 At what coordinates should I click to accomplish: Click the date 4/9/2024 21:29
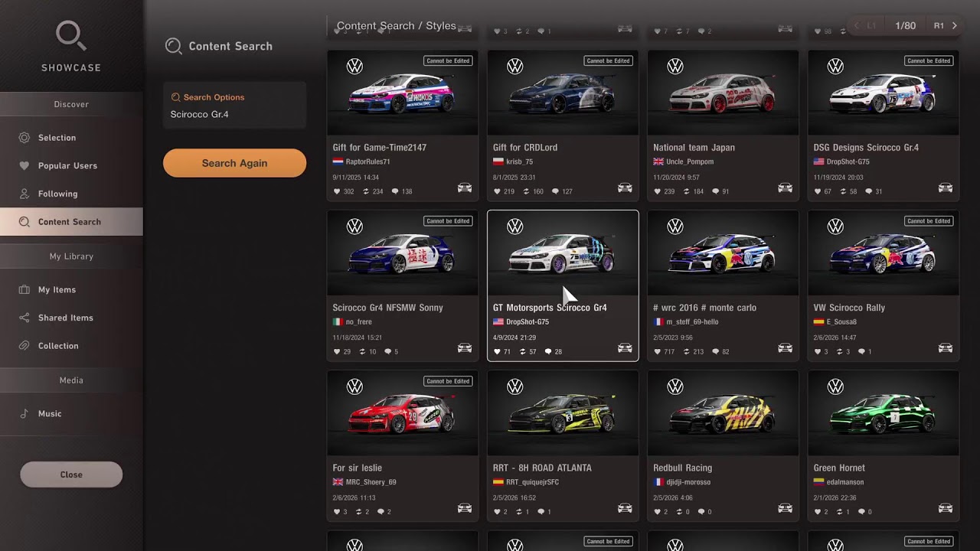tap(514, 337)
